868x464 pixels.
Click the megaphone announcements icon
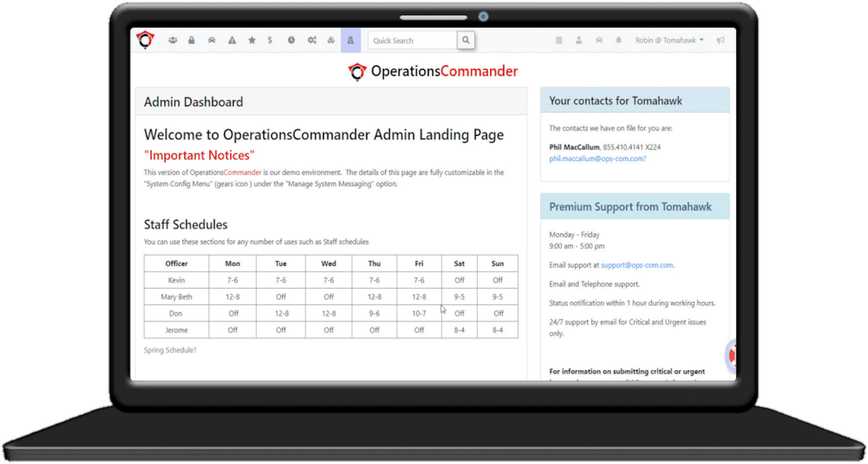click(720, 40)
